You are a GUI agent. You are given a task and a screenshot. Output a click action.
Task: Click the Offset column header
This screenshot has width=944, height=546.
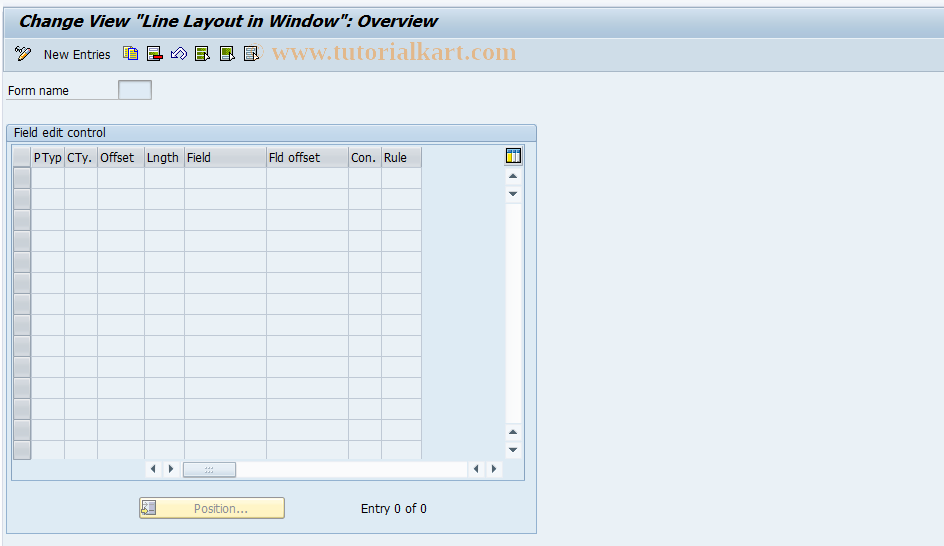pos(120,158)
